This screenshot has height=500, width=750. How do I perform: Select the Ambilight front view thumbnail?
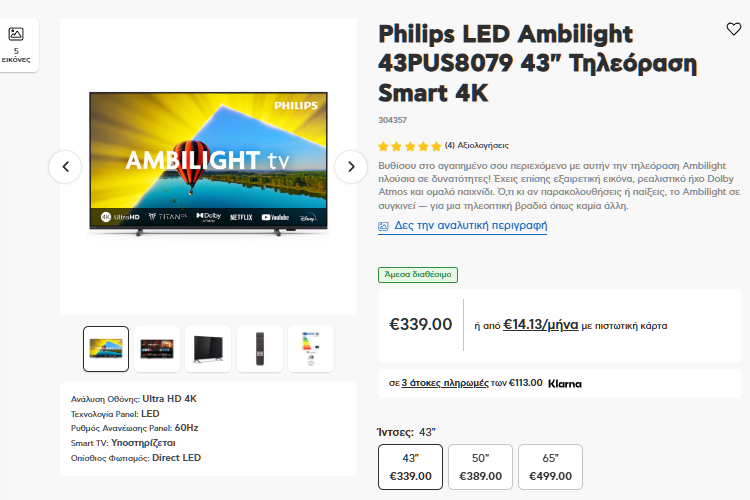tap(106, 349)
